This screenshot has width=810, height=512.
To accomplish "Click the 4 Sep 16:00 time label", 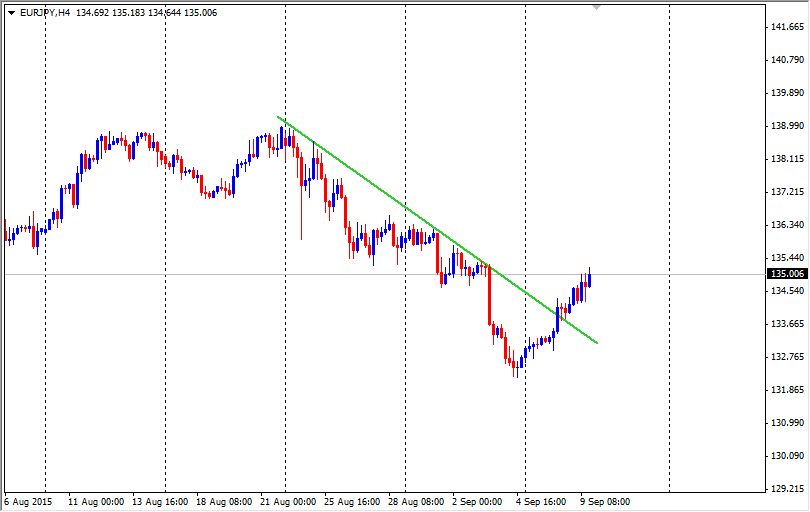I will click(x=541, y=502).
